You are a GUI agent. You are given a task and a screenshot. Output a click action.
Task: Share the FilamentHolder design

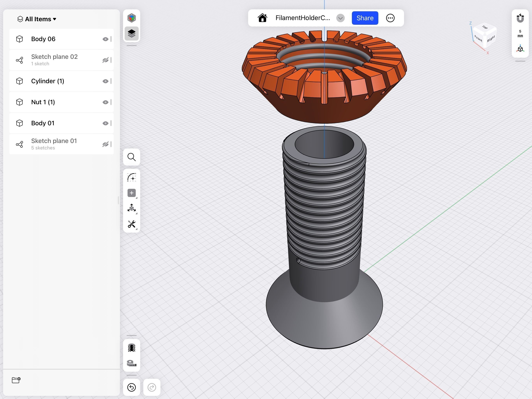point(365,18)
